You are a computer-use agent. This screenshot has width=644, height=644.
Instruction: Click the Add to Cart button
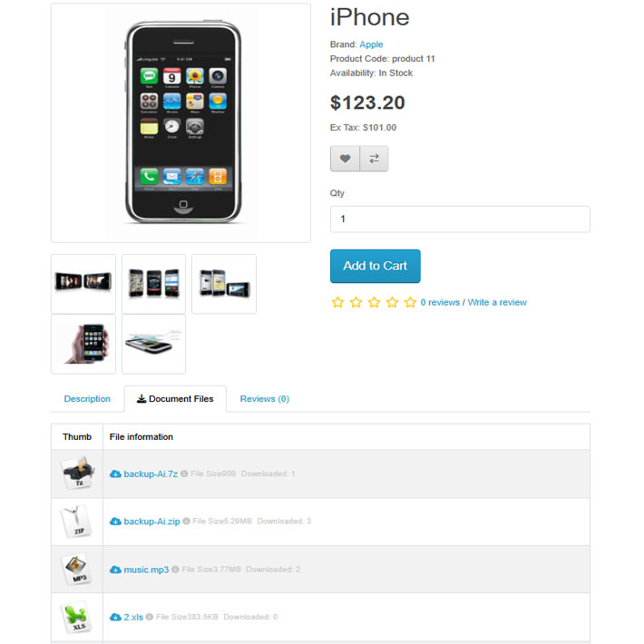point(376,266)
